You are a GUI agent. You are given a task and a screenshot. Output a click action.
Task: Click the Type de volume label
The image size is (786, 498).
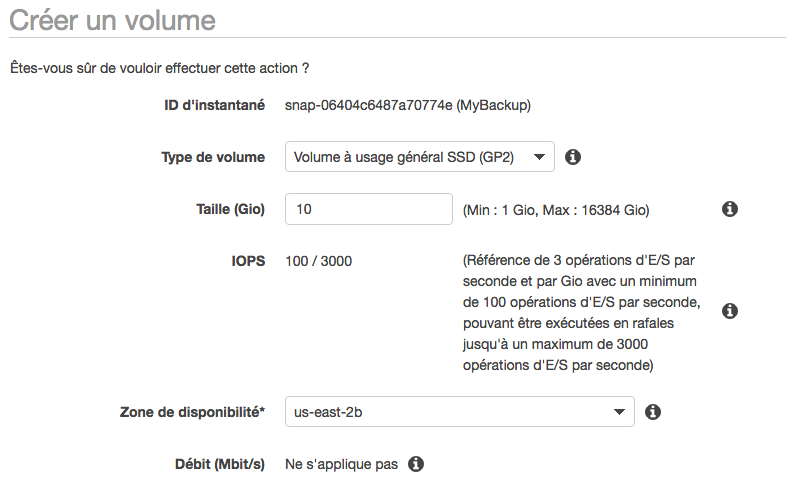(x=213, y=157)
